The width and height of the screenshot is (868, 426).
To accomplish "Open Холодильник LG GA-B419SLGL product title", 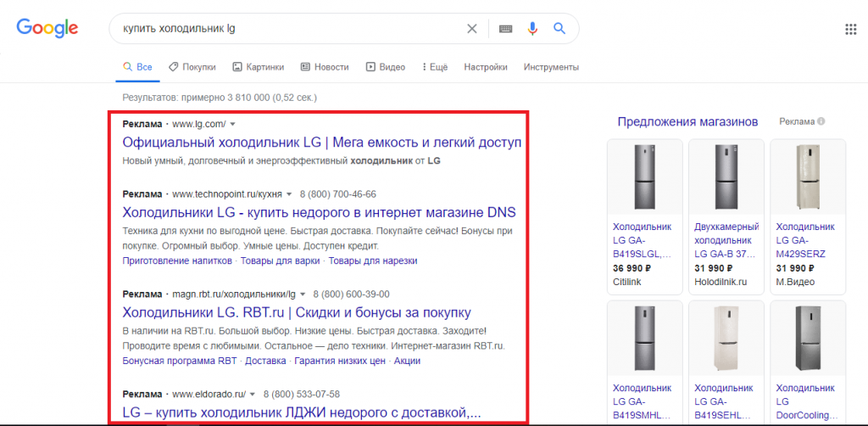I will click(643, 240).
